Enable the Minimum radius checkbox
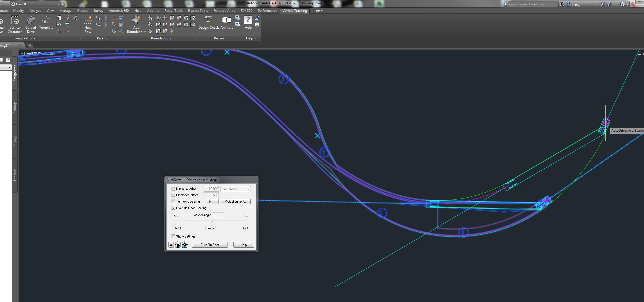The width and height of the screenshot is (644, 302). pyautogui.click(x=173, y=189)
